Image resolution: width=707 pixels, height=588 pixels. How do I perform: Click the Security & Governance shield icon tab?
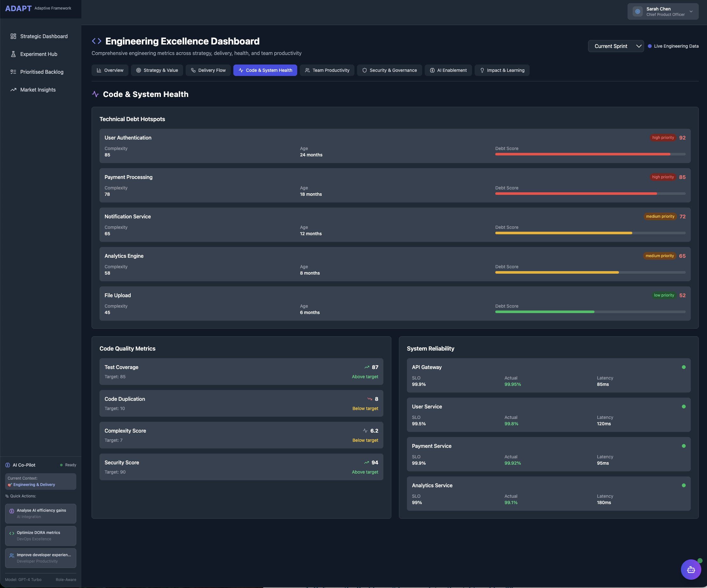(364, 70)
